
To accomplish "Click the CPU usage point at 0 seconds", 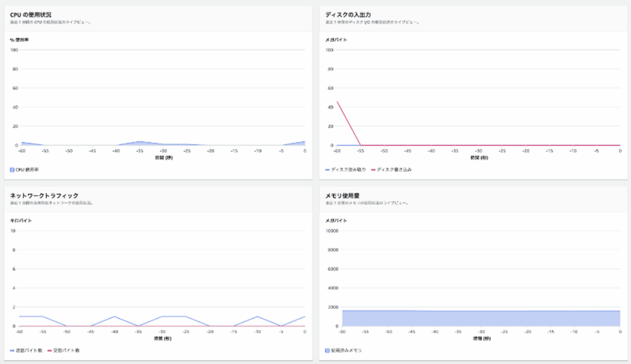I will point(304,142).
